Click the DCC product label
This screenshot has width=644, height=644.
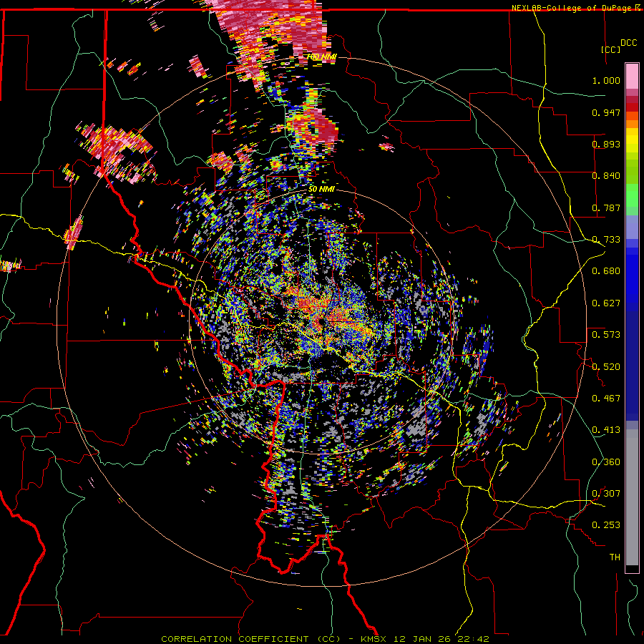coord(628,43)
